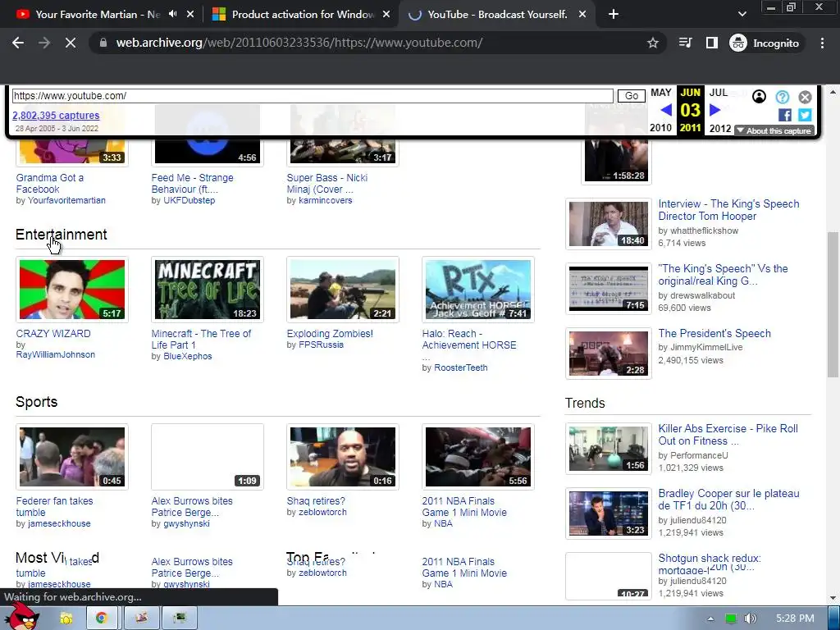Open Alex Burrows bites Patrice Berge... link
This screenshot has width=840, height=630.
[192, 507]
